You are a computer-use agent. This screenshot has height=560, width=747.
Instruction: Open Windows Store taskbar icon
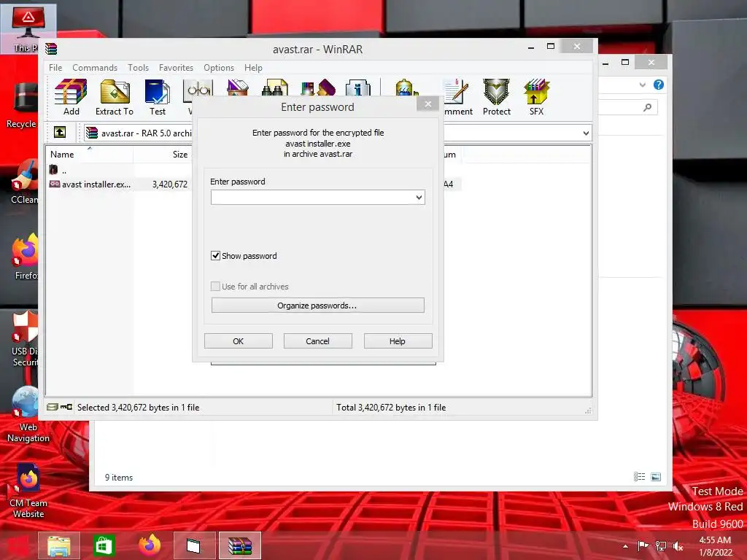click(104, 545)
